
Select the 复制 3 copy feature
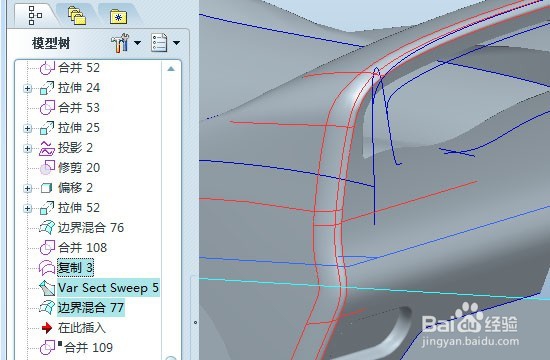tap(75, 268)
